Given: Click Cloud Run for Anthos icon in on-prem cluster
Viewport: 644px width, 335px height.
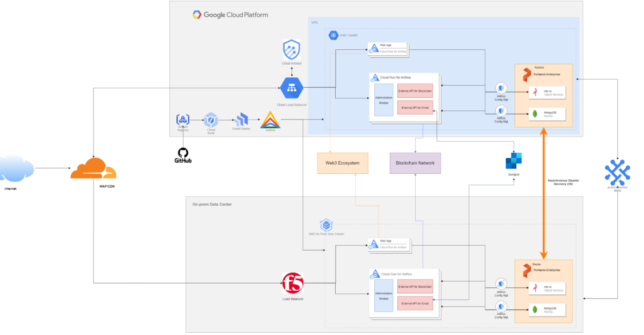Looking at the screenshot, I should (x=375, y=274).
